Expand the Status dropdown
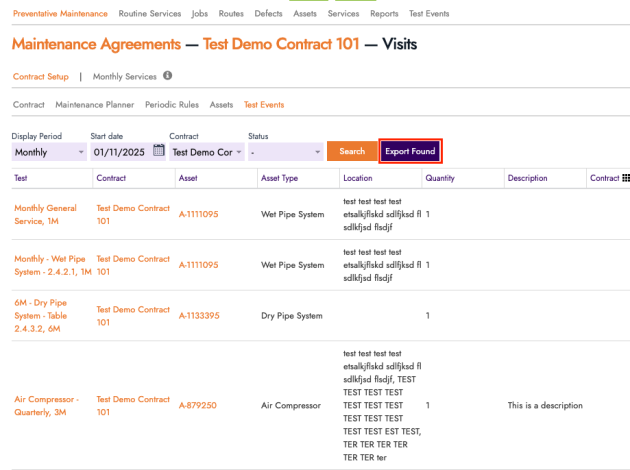 pyautogui.click(x=285, y=152)
